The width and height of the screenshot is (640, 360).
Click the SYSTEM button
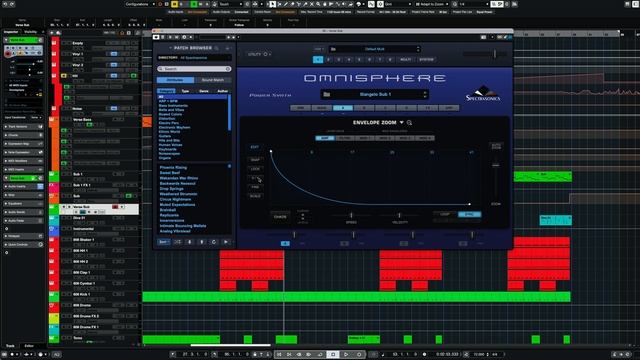427,60
